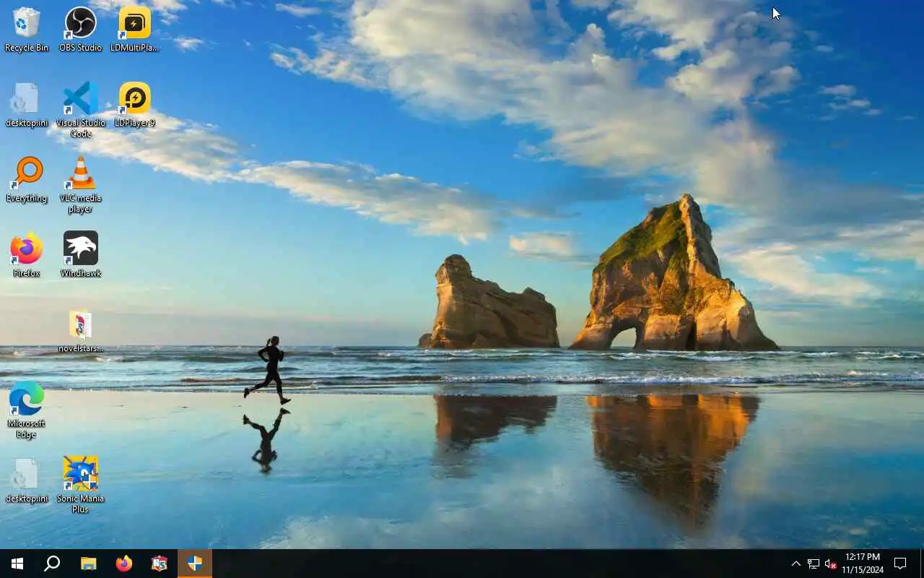Select the Sonic Mania Plus shortcut
The image size is (924, 578).
[80, 485]
